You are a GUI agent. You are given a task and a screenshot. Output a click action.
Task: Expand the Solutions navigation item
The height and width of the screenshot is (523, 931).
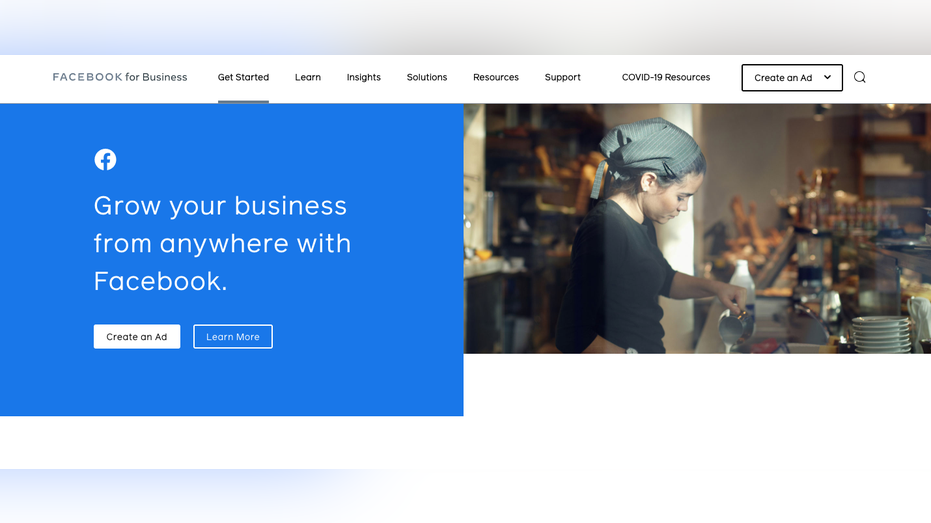coord(426,77)
